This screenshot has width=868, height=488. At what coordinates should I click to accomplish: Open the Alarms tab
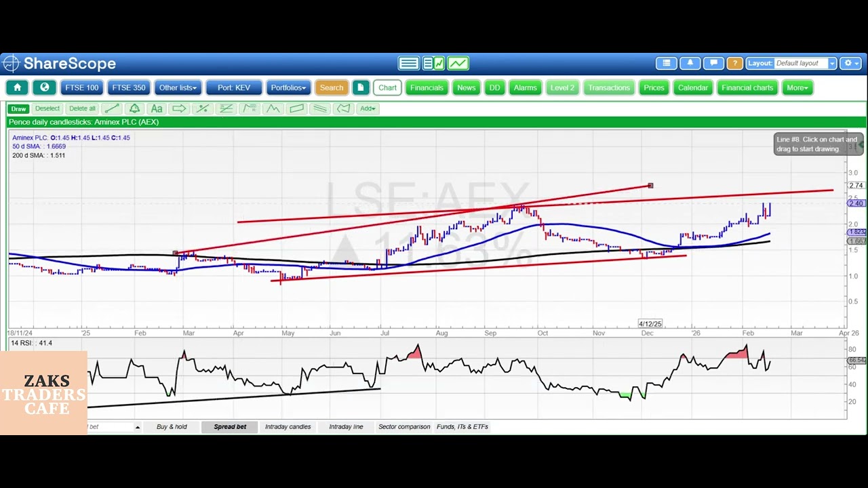[526, 87]
